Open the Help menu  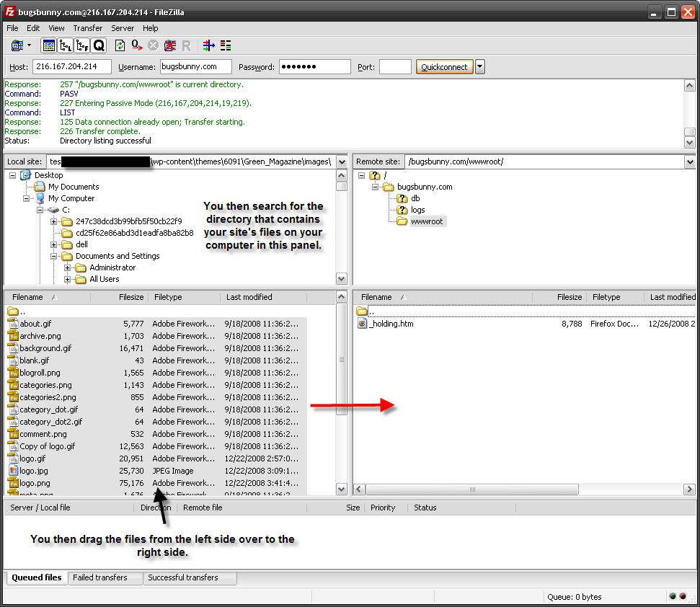coord(151,28)
